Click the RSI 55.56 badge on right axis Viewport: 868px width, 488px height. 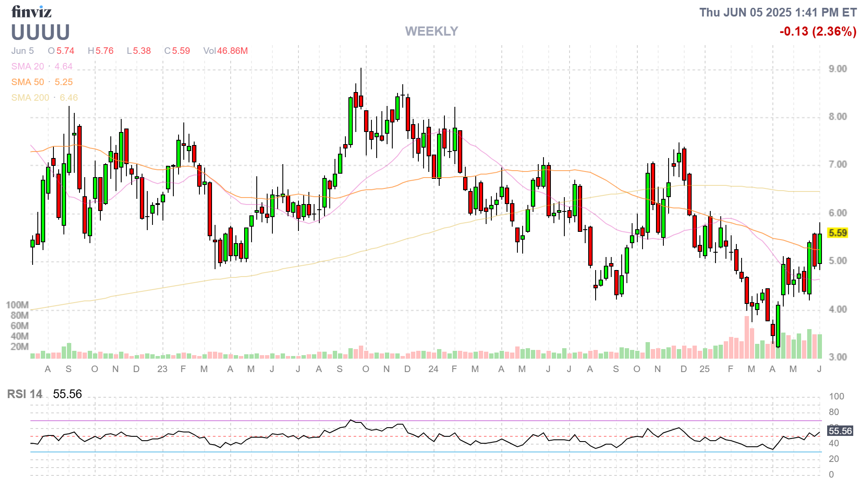[x=840, y=431]
